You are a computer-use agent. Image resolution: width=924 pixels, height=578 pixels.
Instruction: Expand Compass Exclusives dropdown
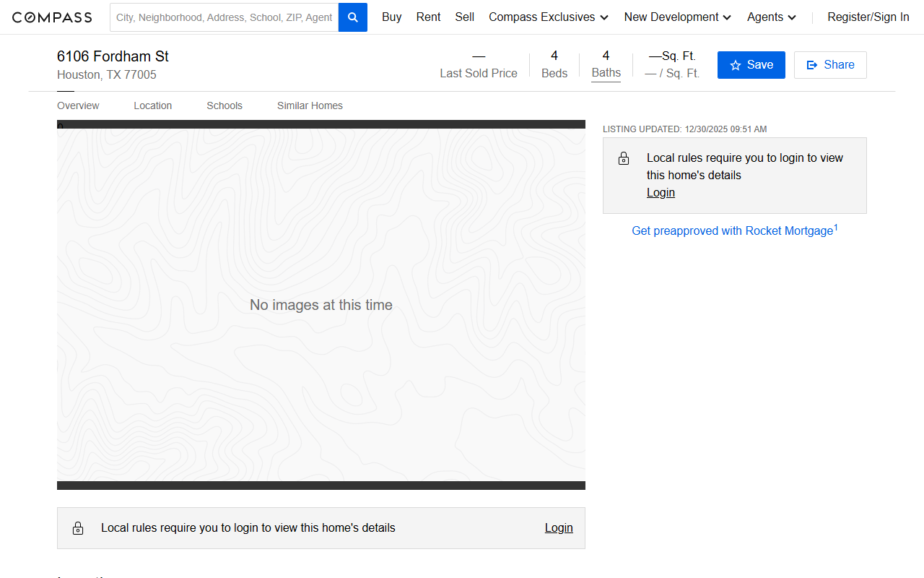549,17
